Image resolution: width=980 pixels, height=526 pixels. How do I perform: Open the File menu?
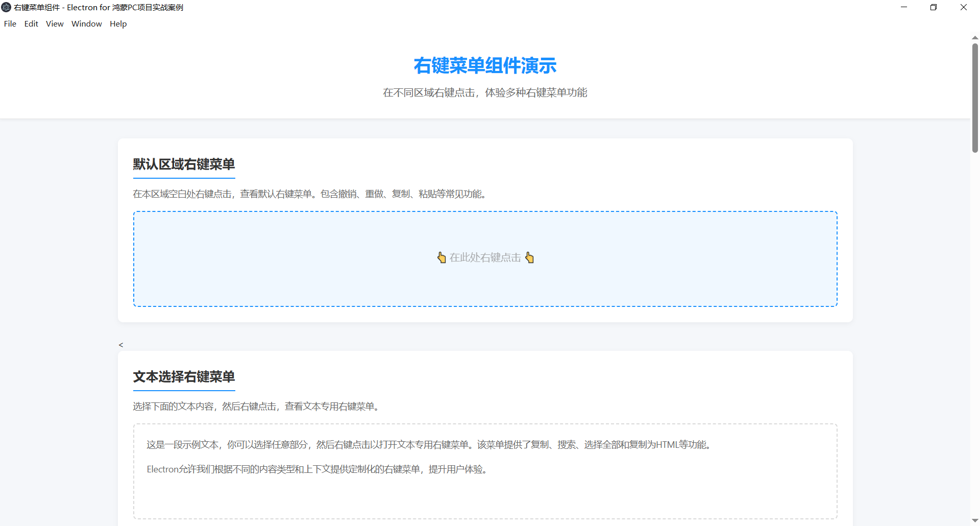(10, 24)
